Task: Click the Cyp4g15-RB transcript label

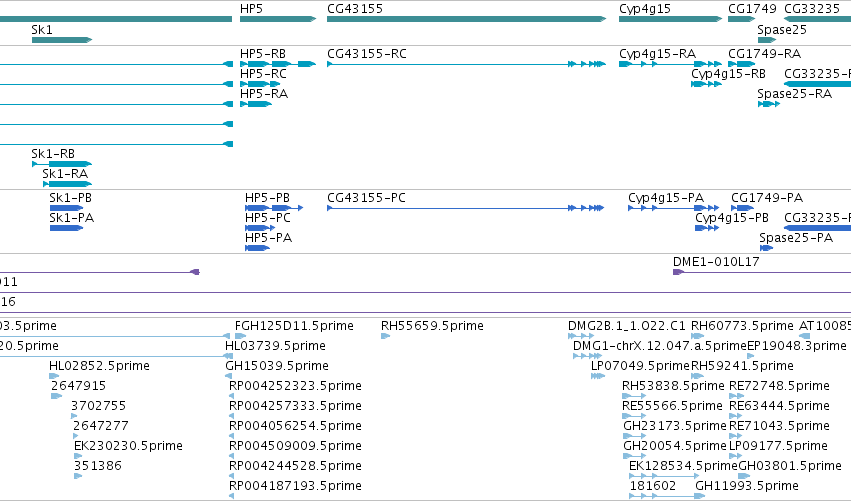Action: [728, 74]
